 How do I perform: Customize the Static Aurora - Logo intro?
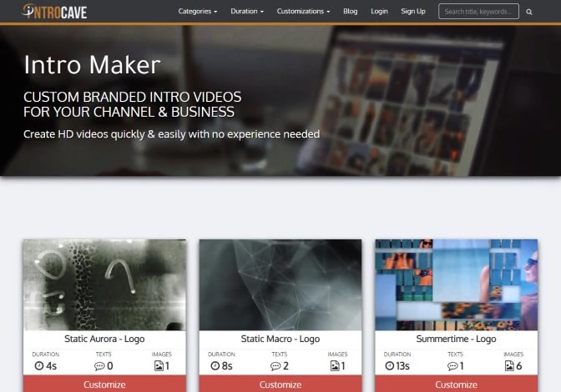pos(104,384)
